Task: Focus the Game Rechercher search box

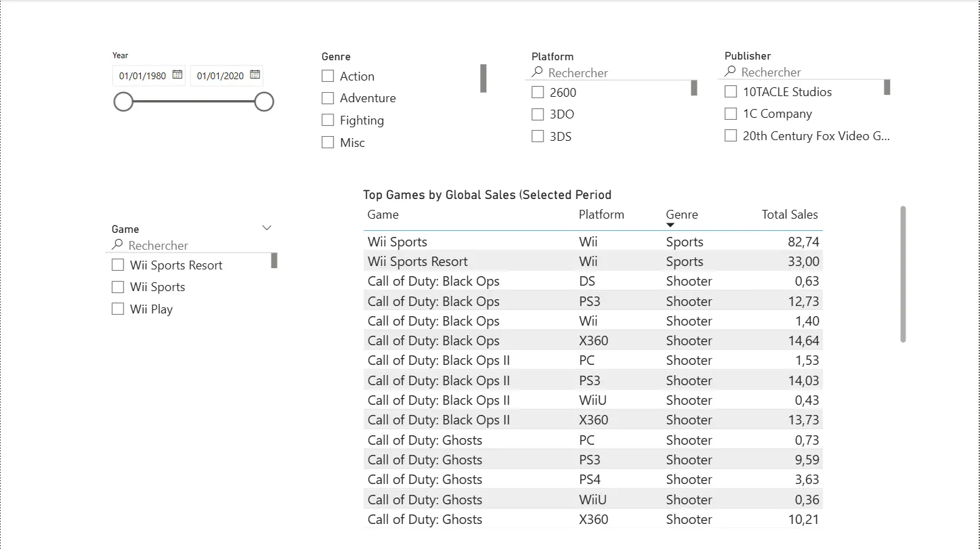Action: pos(191,245)
